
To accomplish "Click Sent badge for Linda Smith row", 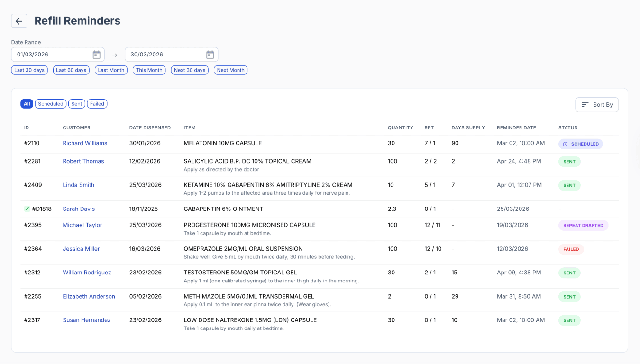I will (569, 186).
